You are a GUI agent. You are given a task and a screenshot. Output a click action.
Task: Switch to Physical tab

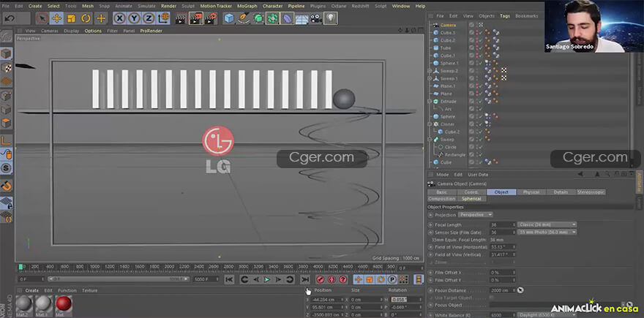[x=531, y=192]
